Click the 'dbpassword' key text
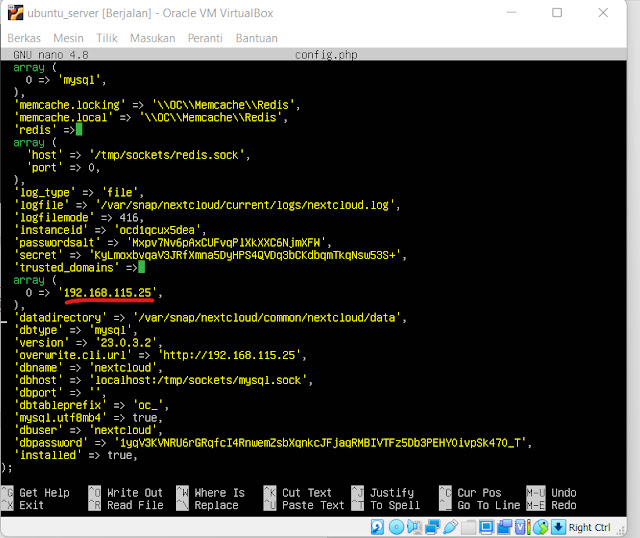The height and width of the screenshot is (538, 640). point(51,442)
